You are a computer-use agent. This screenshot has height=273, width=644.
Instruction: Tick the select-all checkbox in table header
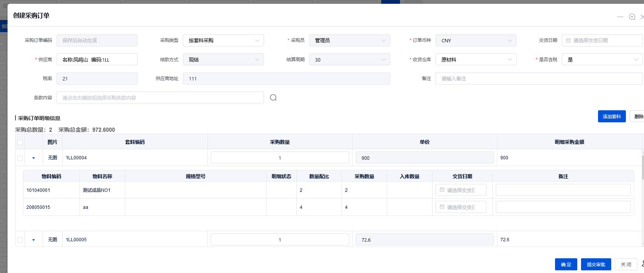[20, 142]
